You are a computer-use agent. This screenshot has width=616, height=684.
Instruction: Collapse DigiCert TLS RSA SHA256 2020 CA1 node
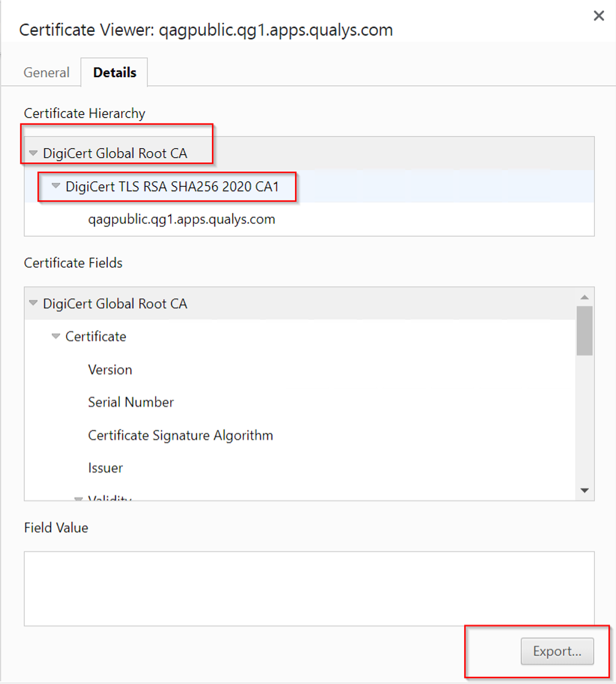tap(56, 187)
